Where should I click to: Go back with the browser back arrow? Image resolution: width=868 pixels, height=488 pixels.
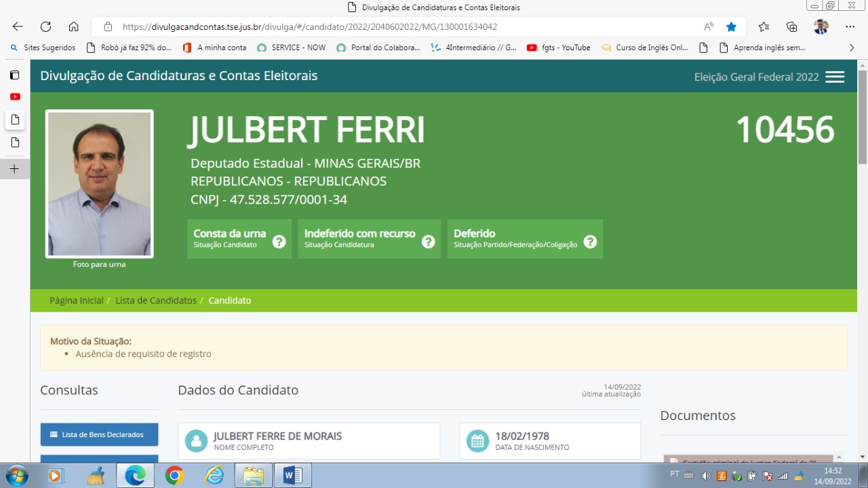tap(18, 26)
